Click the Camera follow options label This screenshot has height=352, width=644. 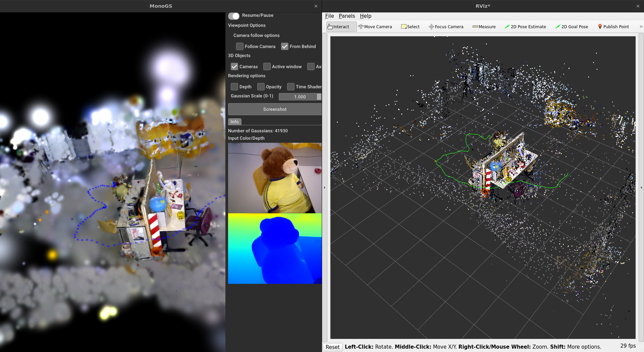pyautogui.click(x=256, y=35)
